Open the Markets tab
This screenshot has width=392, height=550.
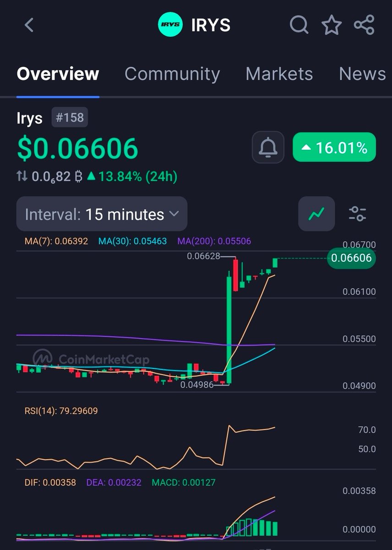pyautogui.click(x=279, y=74)
